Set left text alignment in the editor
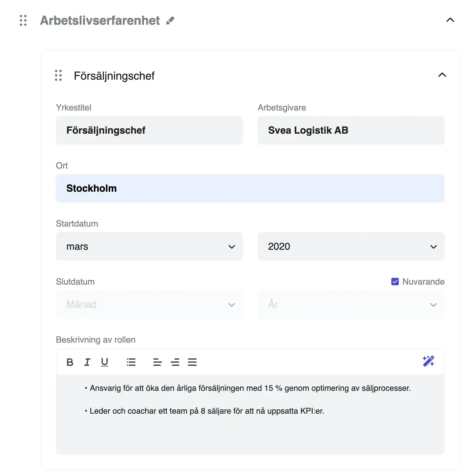Screen dimensions: 466x476 [x=157, y=362]
